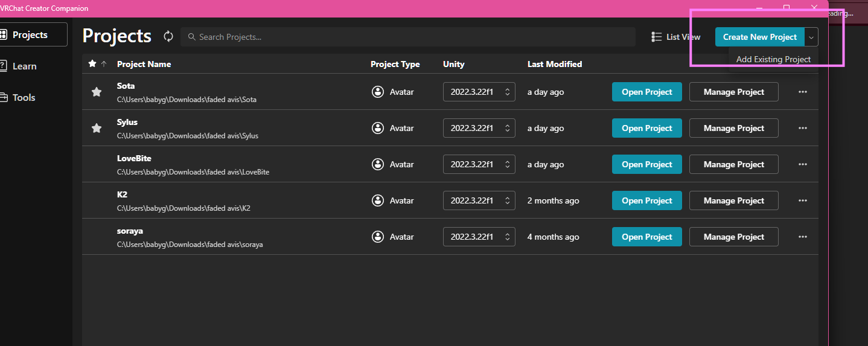This screenshot has height=346, width=868.
Task: Toggle the Create New Project dropdown arrow
Action: coord(811,37)
